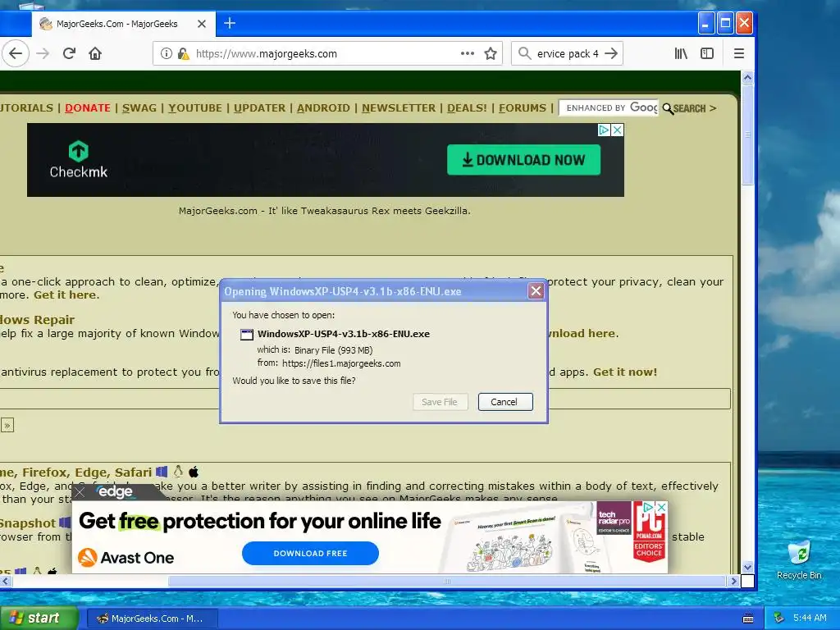Viewport: 840px width, 630px height.
Task: Click AdChoices icon on Checkmk ad
Action: pyautogui.click(x=605, y=130)
